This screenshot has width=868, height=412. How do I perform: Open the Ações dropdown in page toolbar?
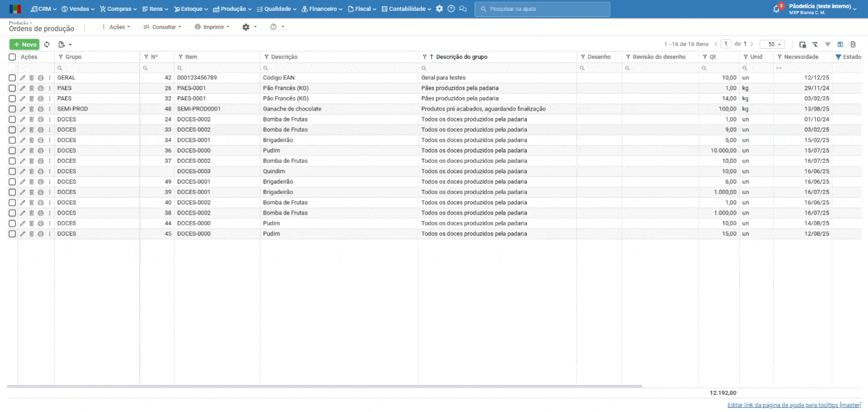[115, 27]
